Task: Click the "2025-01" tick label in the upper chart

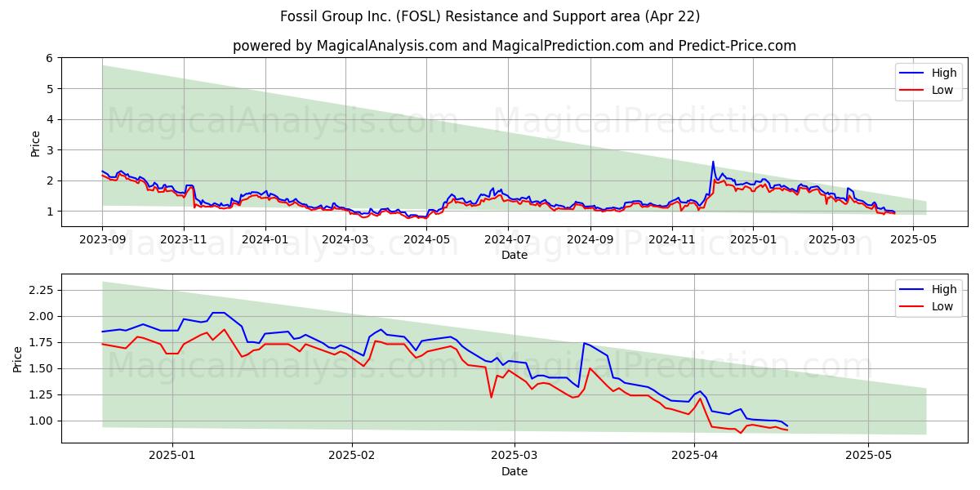Action: (754, 239)
